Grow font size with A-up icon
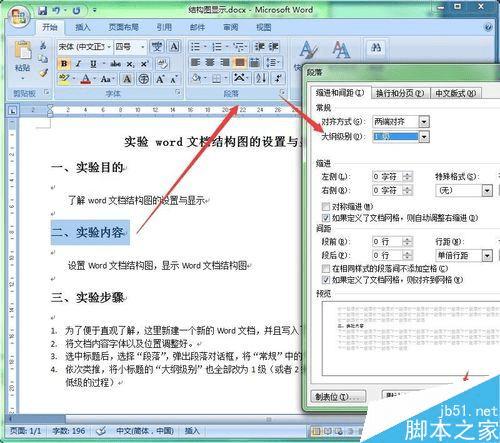 [x=160, y=79]
